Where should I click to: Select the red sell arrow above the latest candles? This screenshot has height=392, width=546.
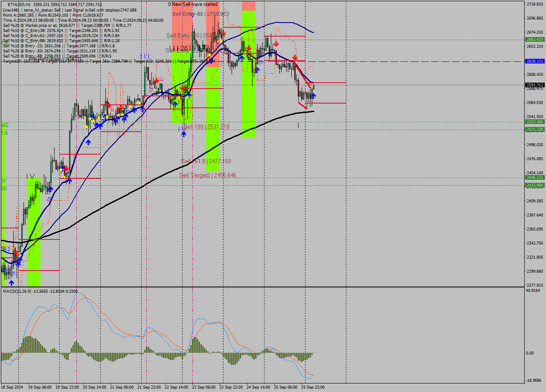click(x=294, y=57)
